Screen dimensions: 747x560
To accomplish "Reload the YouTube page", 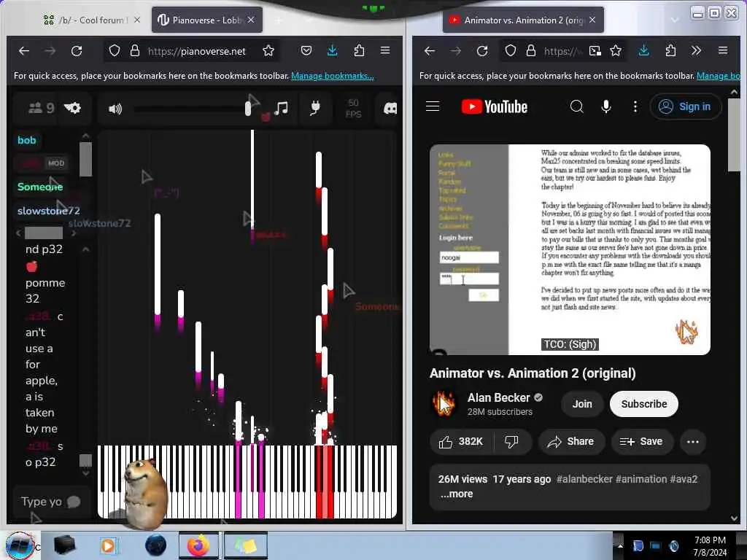I will (x=482, y=50).
